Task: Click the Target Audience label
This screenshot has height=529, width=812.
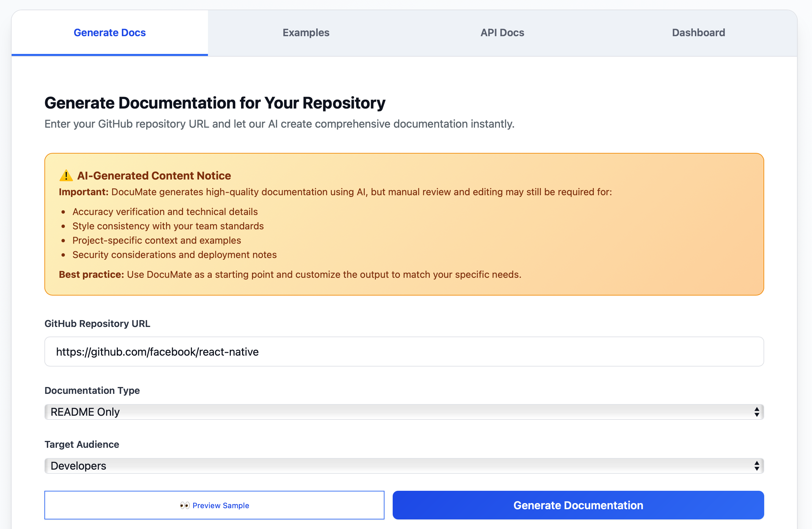Action: [82, 444]
